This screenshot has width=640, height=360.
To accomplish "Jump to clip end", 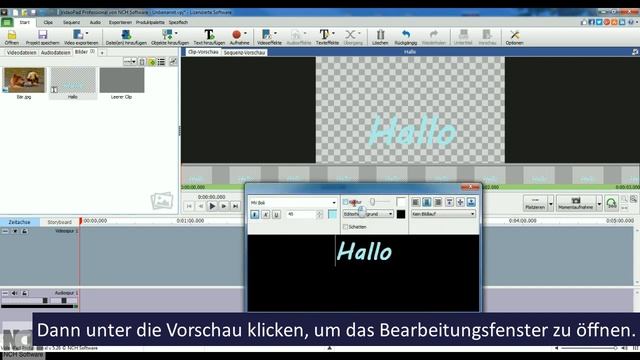I will point(236,207).
